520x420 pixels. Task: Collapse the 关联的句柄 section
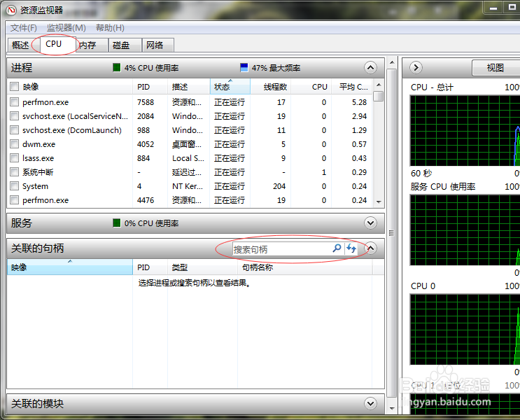[x=370, y=248]
